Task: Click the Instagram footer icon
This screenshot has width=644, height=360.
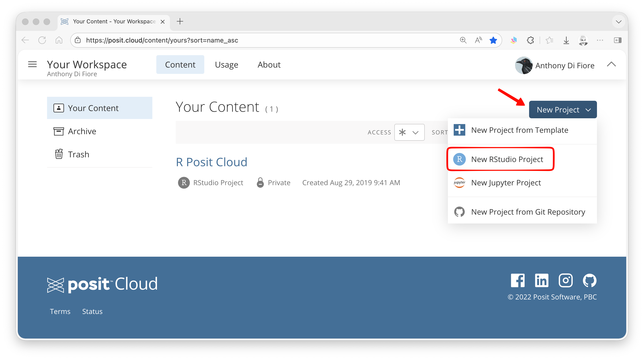Action: 566,280
